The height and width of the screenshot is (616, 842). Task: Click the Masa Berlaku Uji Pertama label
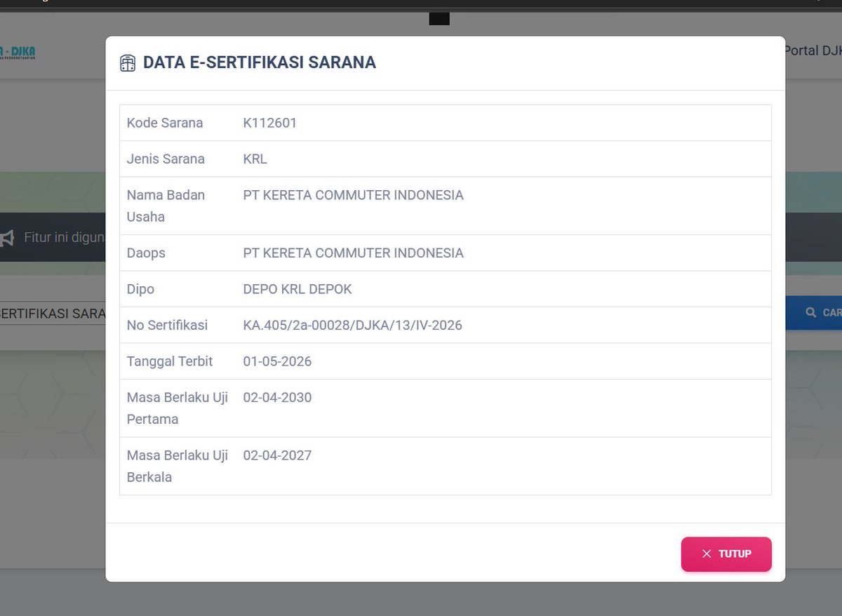coord(178,408)
